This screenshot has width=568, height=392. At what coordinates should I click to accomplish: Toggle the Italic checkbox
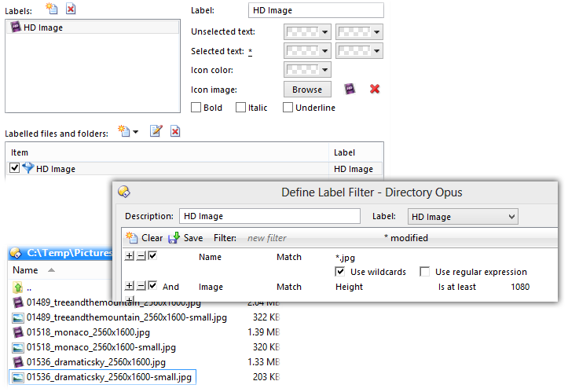coord(241,108)
